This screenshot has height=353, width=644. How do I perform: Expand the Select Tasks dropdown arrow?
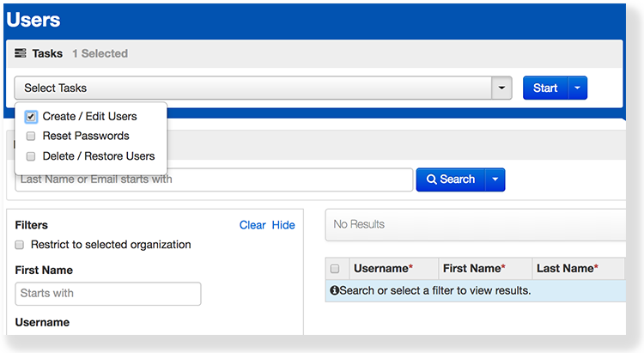(x=501, y=88)
